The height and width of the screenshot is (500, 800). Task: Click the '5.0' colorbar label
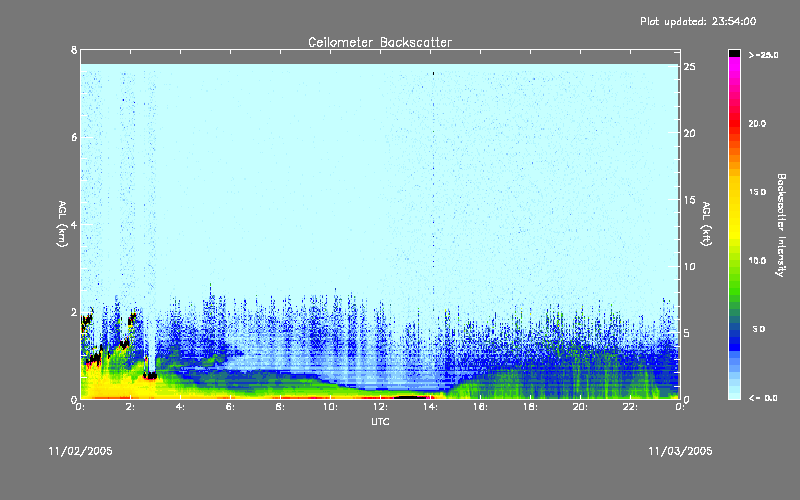[x=759, y=330]
